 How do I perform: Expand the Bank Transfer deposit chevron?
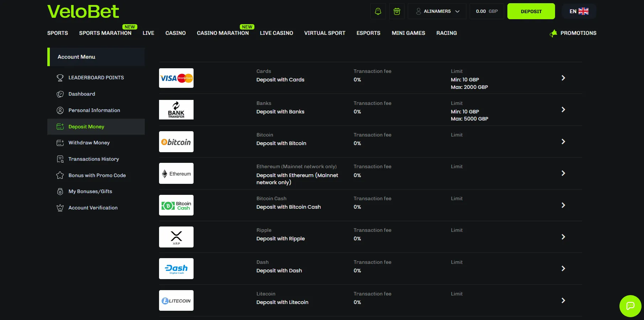click(563, 110)
